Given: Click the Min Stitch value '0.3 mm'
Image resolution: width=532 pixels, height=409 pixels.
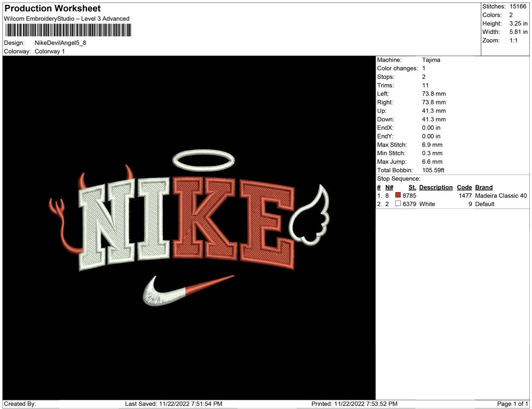Looking at the screenshot, I should click(x=432, y=153).
